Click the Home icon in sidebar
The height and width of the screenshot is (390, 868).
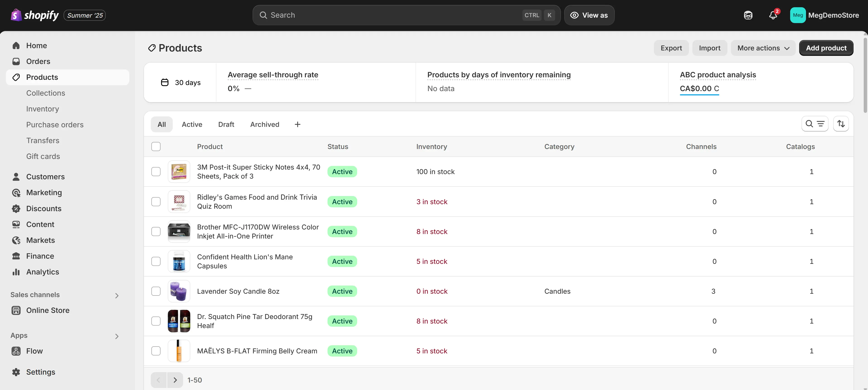coord(16,45)
